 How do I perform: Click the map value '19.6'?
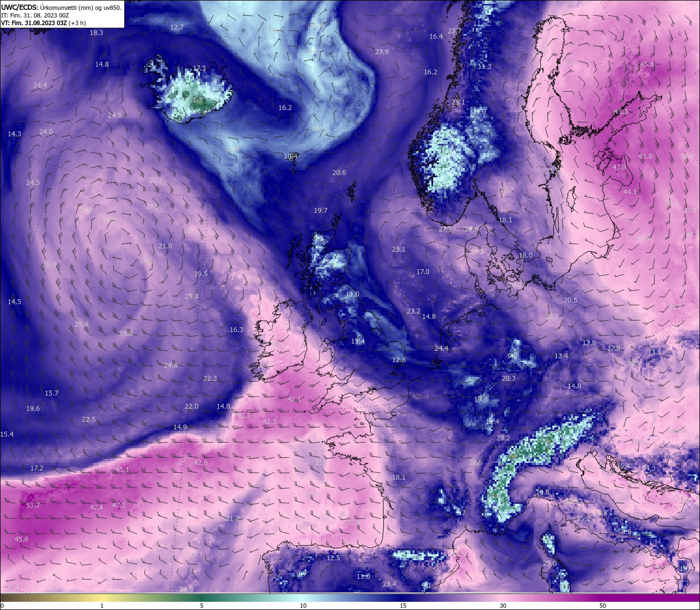[x=33, y=409]
